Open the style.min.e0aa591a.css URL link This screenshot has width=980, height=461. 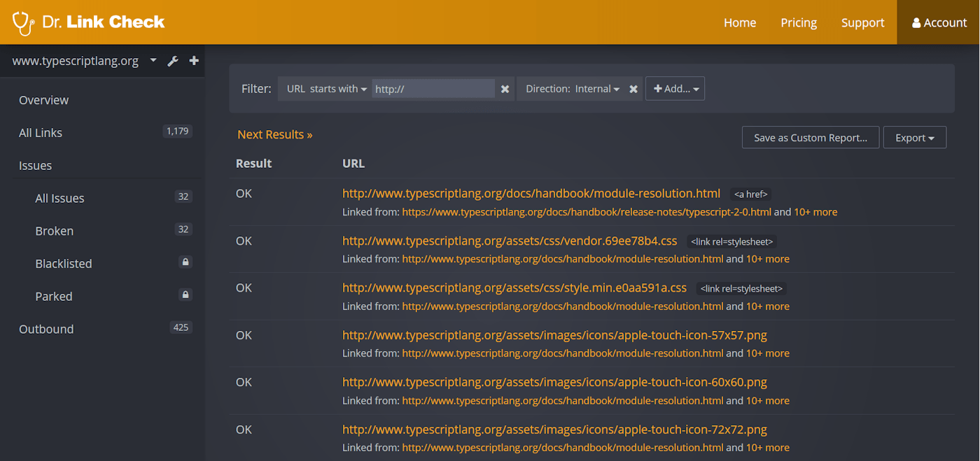[x=514, y=288]
